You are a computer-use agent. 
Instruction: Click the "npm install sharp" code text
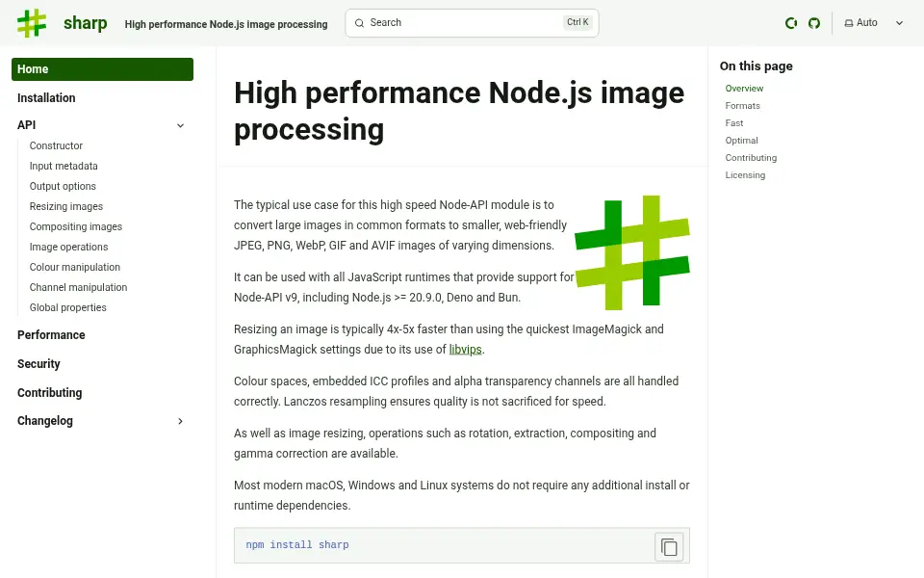pyautogui.click(x=297, y=545)
